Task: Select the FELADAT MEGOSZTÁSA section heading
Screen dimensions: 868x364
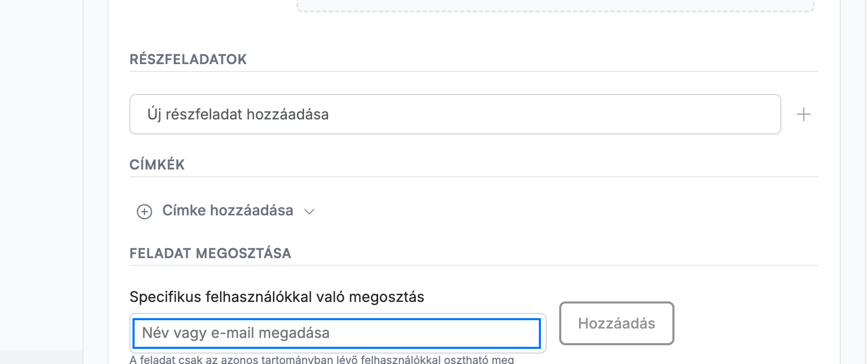Action: point(210,253)
